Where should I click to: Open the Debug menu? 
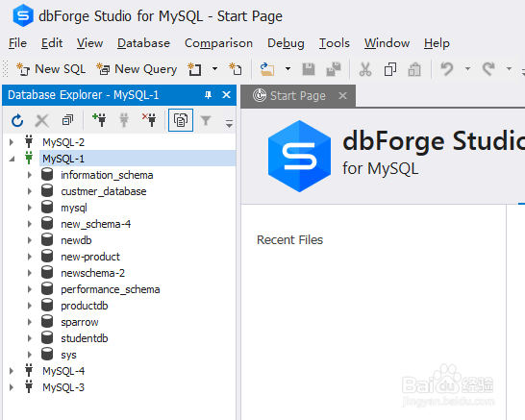pos(286,43)
